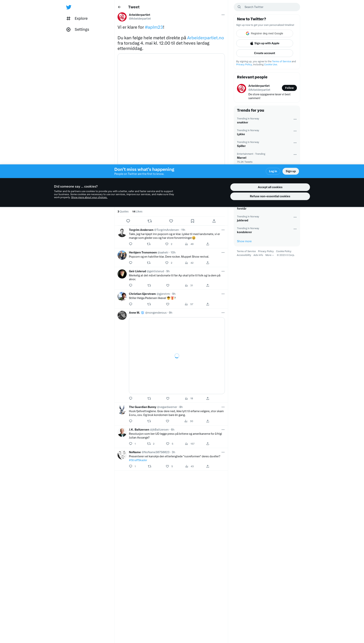Open Explore from the sidebar

[77, 19]
